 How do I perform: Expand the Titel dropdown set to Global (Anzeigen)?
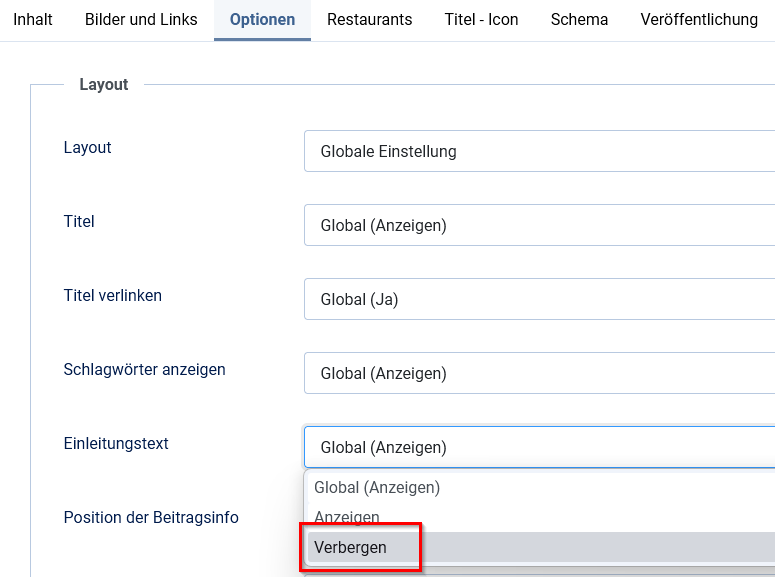[x=539, y=226]
